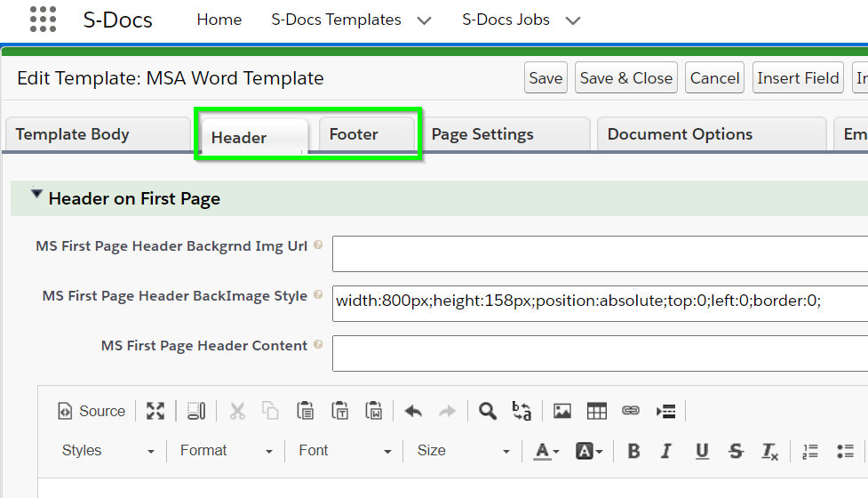Image resolution: width=868 pixels, height=498 pixels.
Task: Click the Redo arrow icon
Action: click(447, 411)
